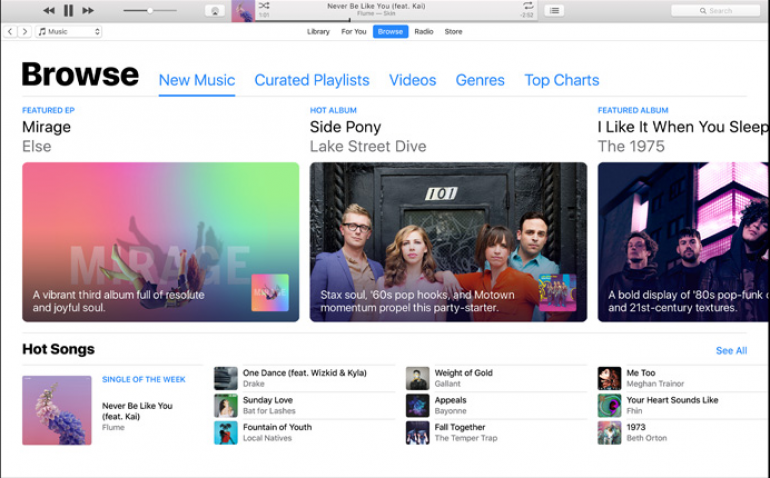Toggle repeat in the now playing bar

tap(528, 6)
